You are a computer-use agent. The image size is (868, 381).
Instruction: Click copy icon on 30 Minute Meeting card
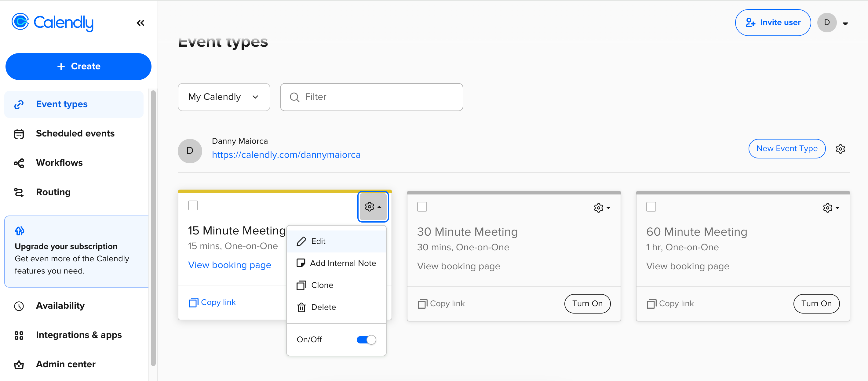point(422,303)
